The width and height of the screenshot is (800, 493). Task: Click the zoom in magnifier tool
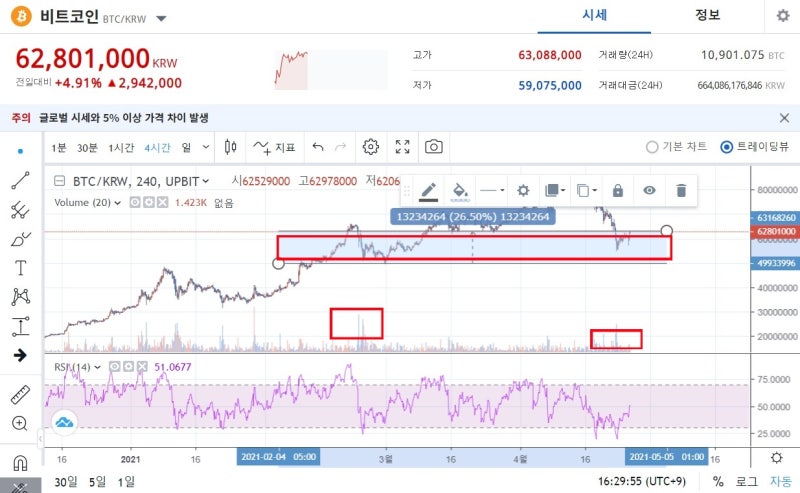[x=20, y=424]
